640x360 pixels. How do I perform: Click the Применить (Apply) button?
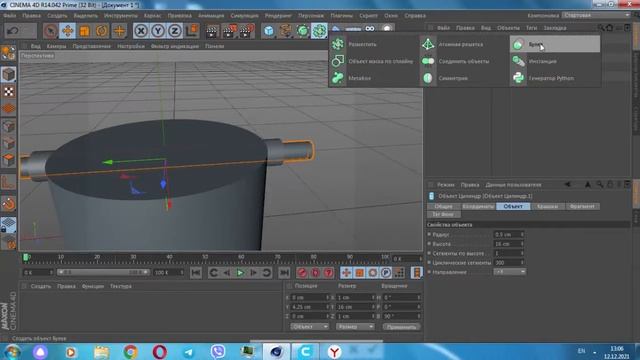pos(402,327)
